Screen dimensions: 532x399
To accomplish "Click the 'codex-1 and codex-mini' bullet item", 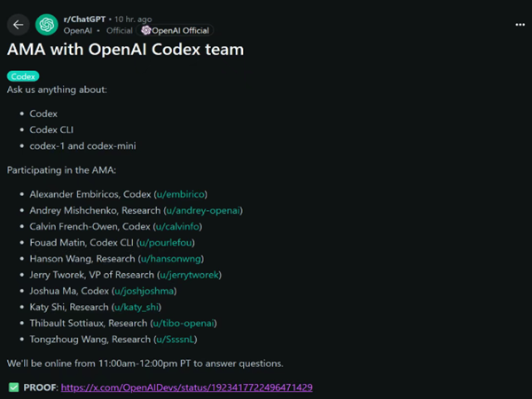I will click(82, 146).
